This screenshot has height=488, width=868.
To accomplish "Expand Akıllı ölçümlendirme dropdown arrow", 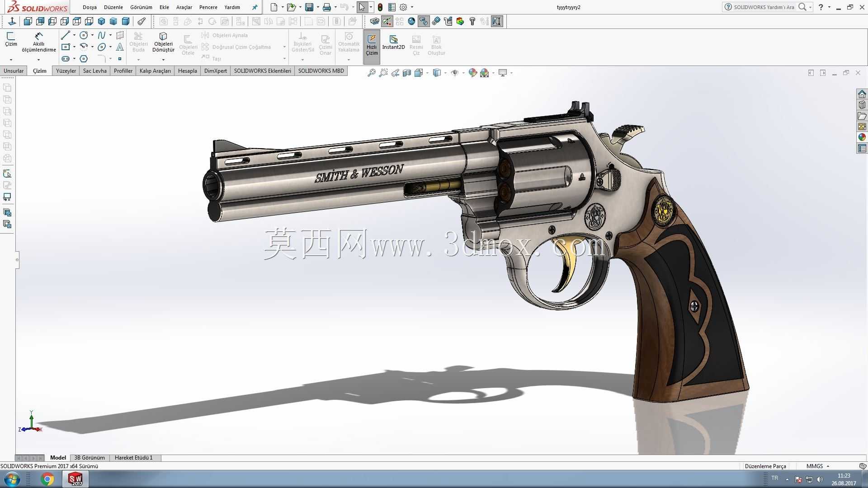I will pyautogui.click(x=38, y=60).
